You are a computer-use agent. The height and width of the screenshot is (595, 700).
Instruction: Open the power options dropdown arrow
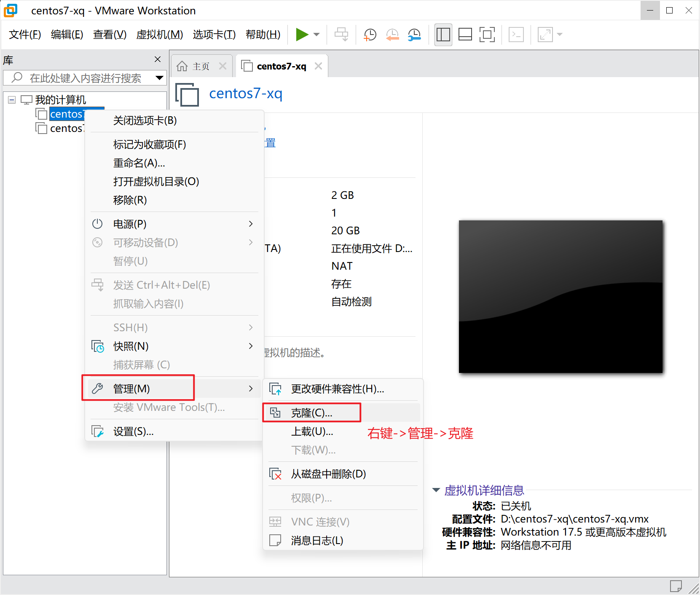click(316, 35)
